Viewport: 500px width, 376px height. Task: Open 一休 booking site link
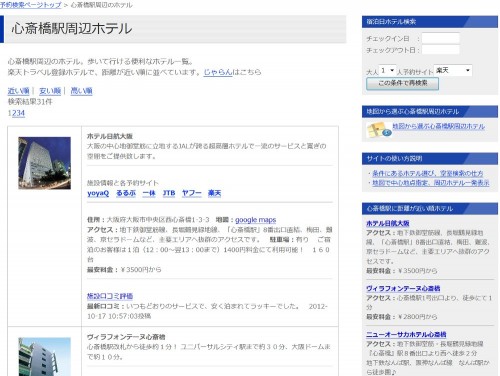[x=149, y=193]
